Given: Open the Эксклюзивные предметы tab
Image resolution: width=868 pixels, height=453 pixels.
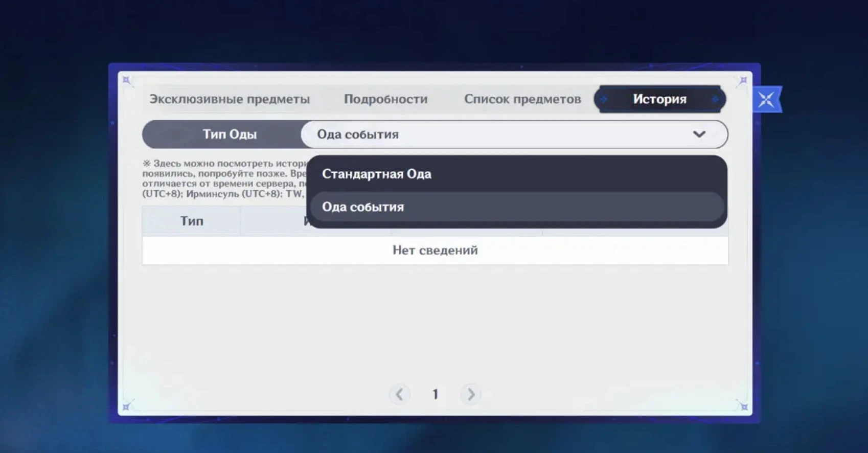Looking at the screenshot, I should coord(230,99).
